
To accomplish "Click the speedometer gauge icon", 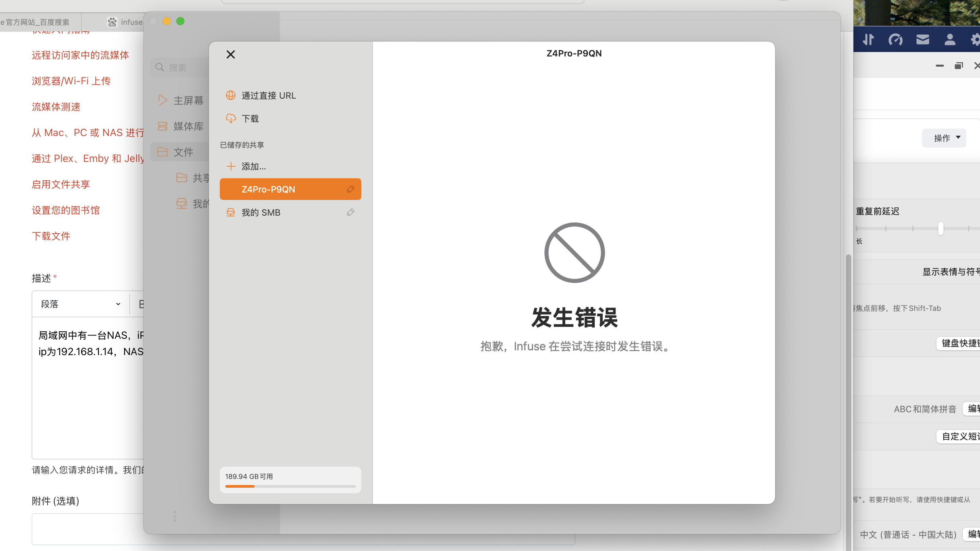I will coord(895,39).
